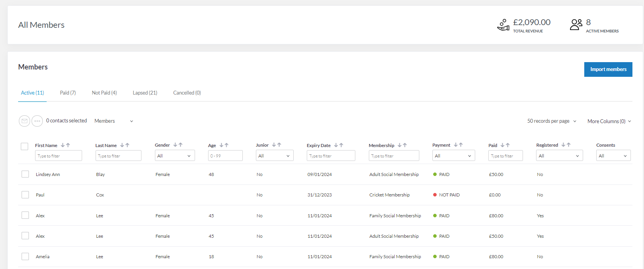644x269 pixels.
Task: Open the Payment filter dropdown
Action: coord(454,156)
